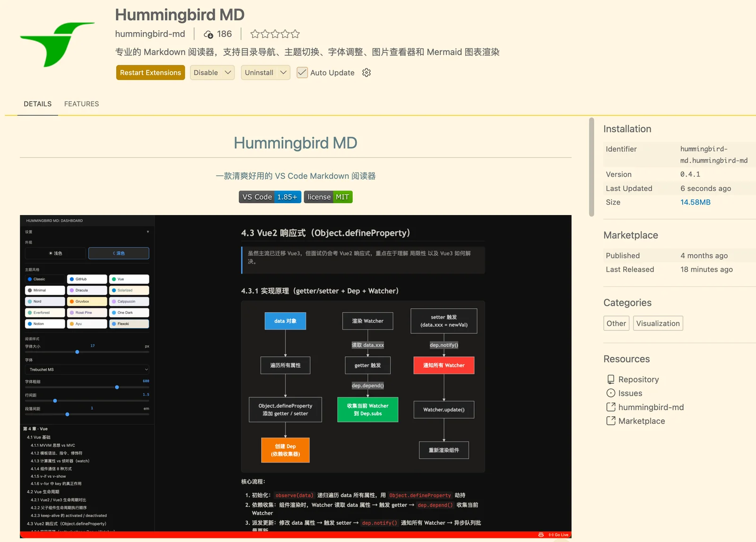The image size is (756, 542).
Task: Click the Restart Extensions button
Action: click(150, 72)
